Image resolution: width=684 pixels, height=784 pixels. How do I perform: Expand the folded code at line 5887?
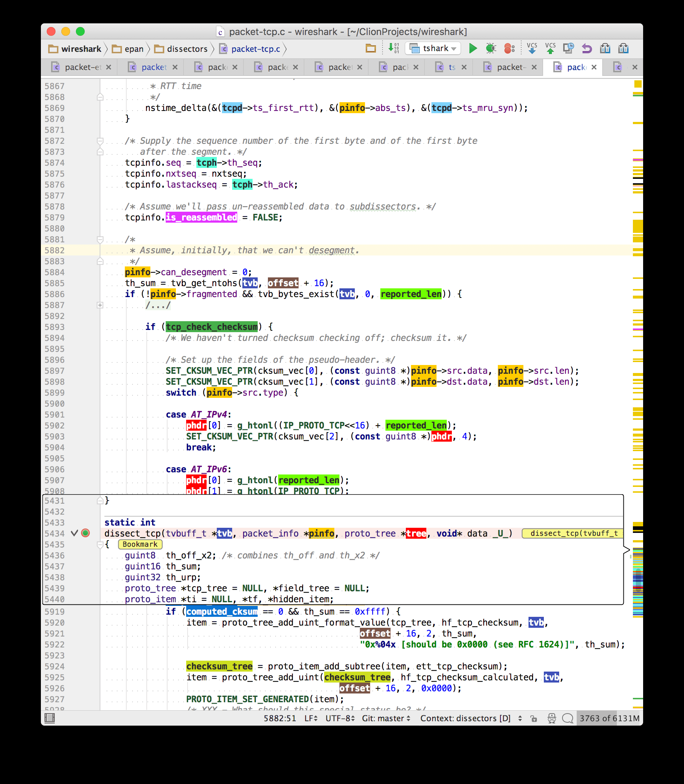pos(100,305)
